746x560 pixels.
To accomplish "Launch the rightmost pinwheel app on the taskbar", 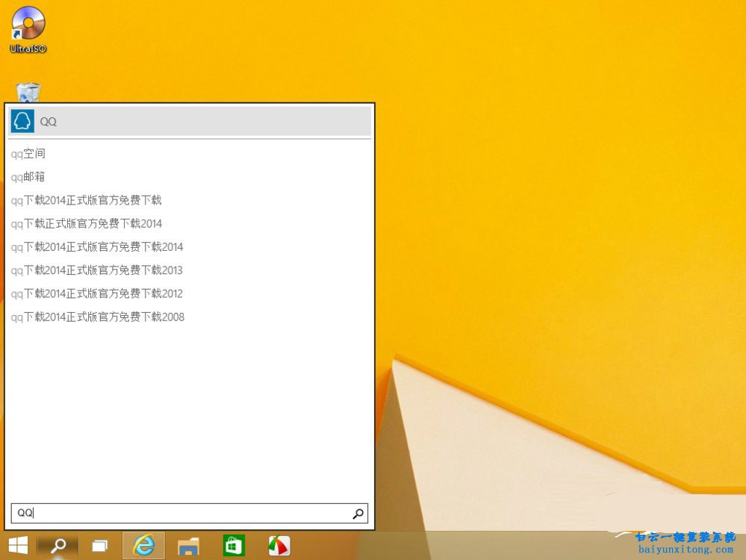I will tap(278, 545).
